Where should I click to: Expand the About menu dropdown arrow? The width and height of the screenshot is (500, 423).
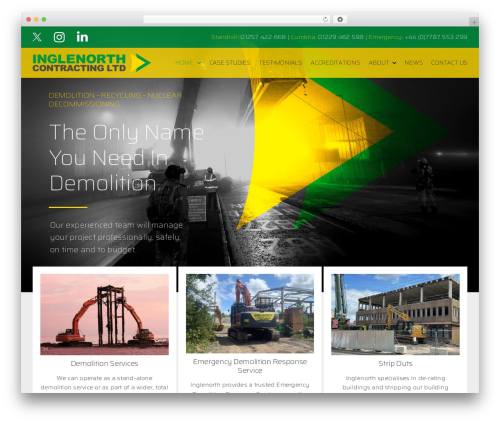point(394,63)
